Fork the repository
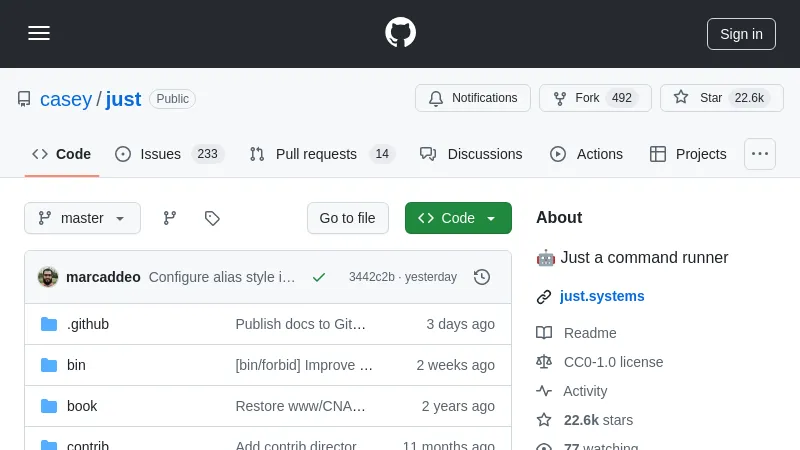This screenshot has width=800, height=450. 587,98
